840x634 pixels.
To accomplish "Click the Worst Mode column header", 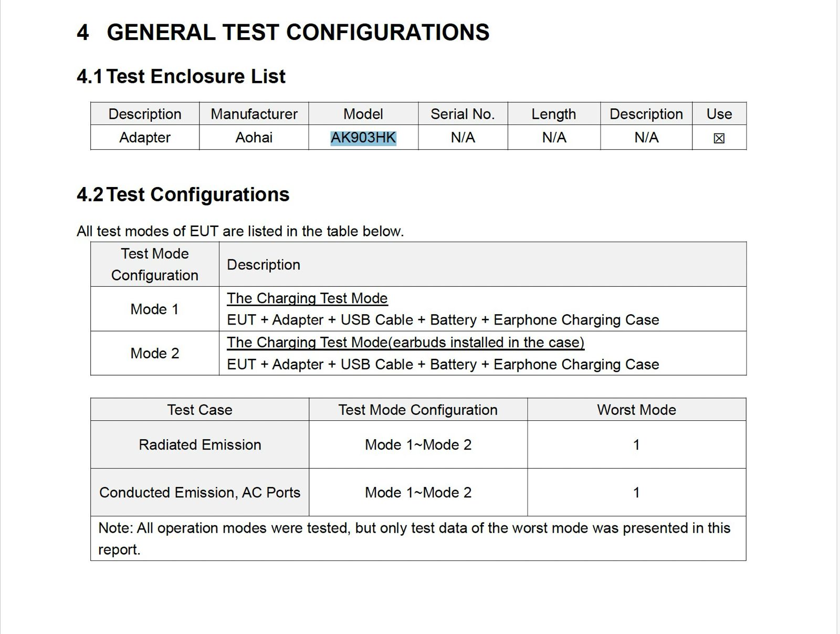I will pos(636,410).
